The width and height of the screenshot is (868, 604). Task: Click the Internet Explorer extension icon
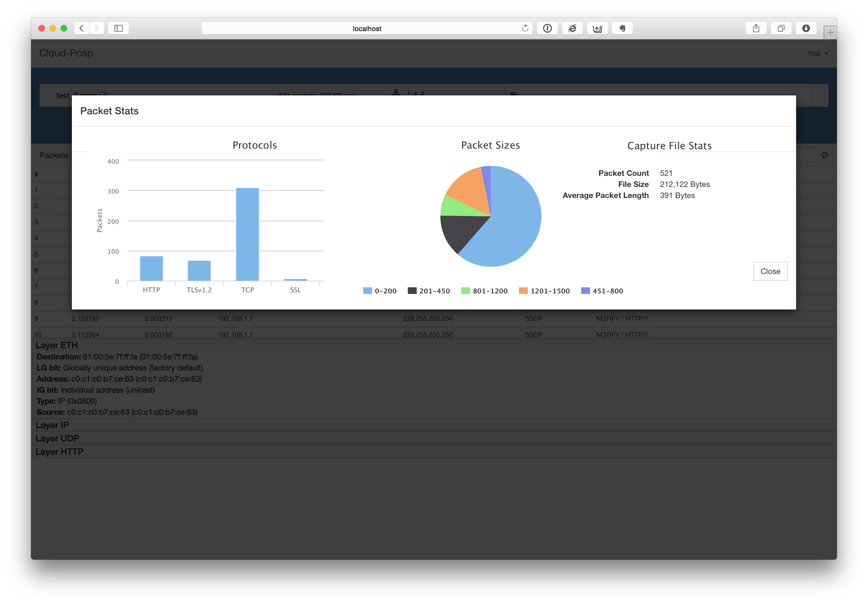point(572,28)
